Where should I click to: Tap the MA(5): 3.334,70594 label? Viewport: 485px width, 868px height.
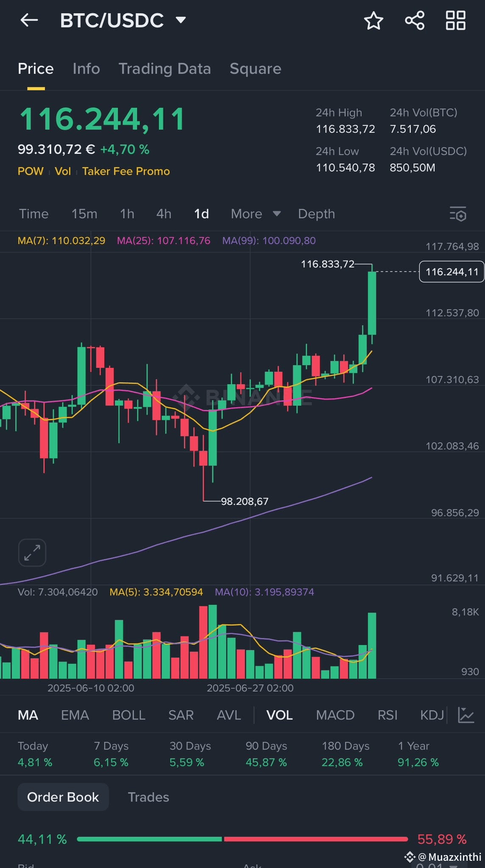coord(156,592)
